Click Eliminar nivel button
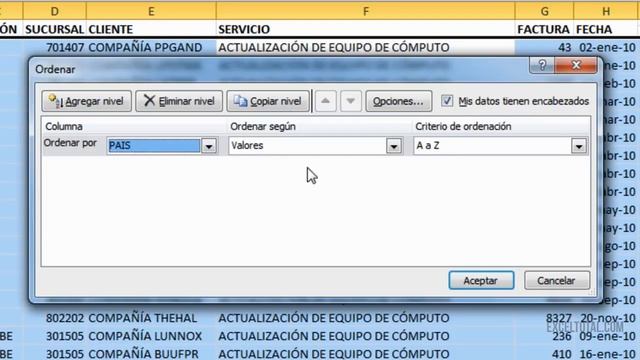The height and width of the screenshot is (360, 640). (179, 101)
